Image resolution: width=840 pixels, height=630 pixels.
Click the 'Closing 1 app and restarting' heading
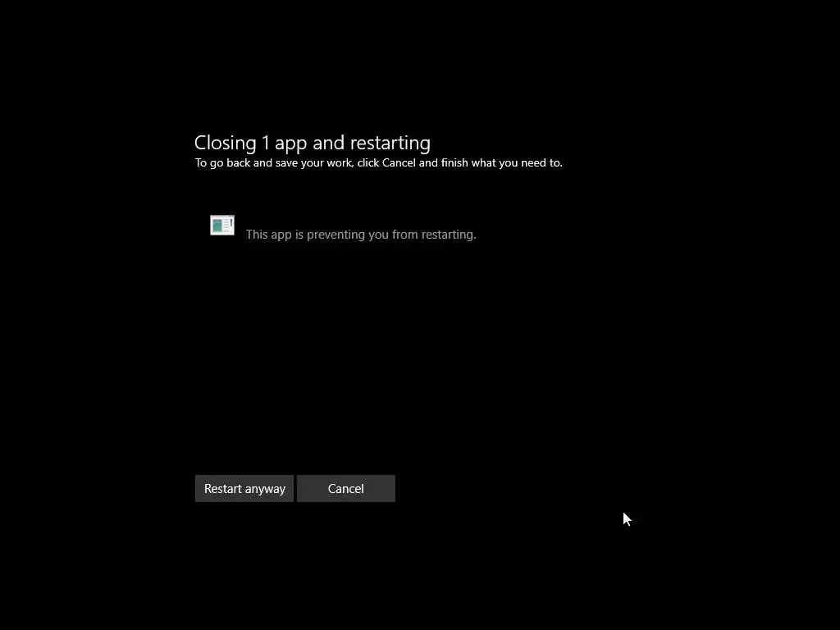click(x=313, y=143)
